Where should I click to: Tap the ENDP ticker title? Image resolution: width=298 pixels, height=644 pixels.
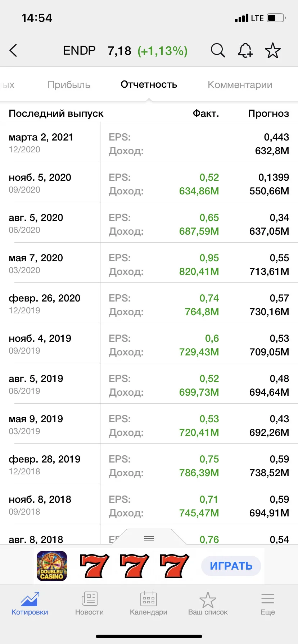tap(79, 51)
